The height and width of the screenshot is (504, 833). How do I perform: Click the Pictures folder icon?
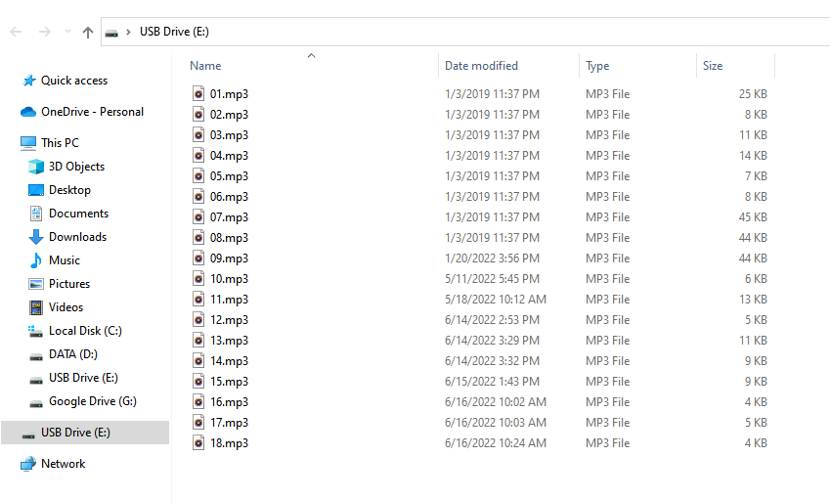click(36, 284)
